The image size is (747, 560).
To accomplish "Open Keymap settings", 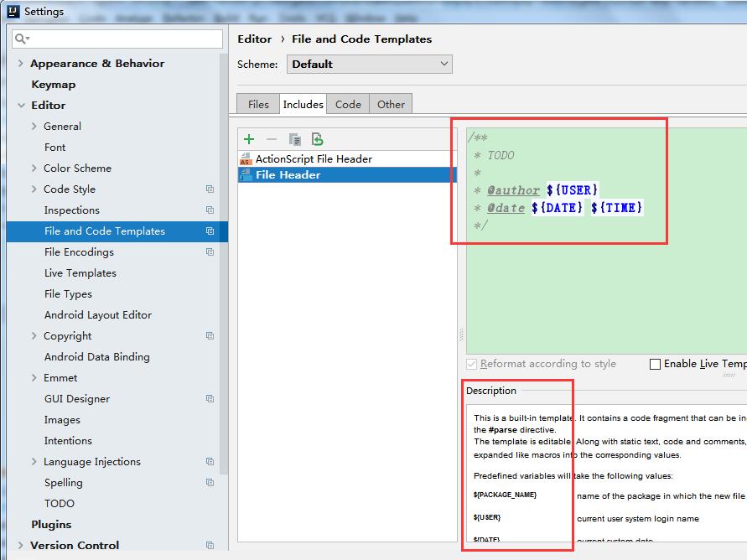I will [54, 85].
